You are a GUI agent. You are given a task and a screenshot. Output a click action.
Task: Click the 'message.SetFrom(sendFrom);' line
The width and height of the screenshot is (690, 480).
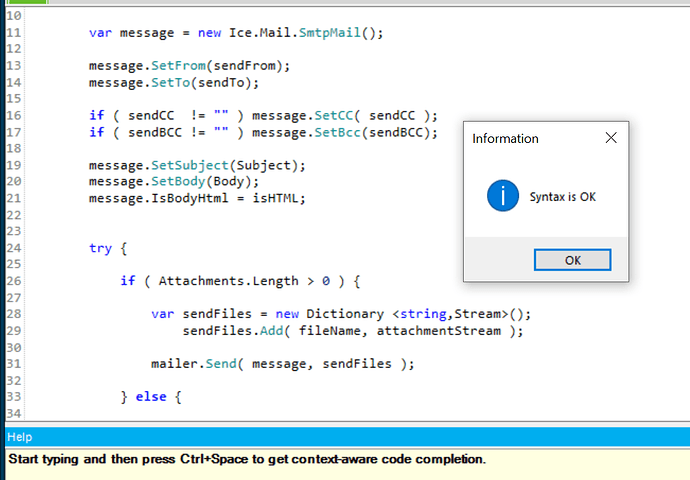coord(189,66)
